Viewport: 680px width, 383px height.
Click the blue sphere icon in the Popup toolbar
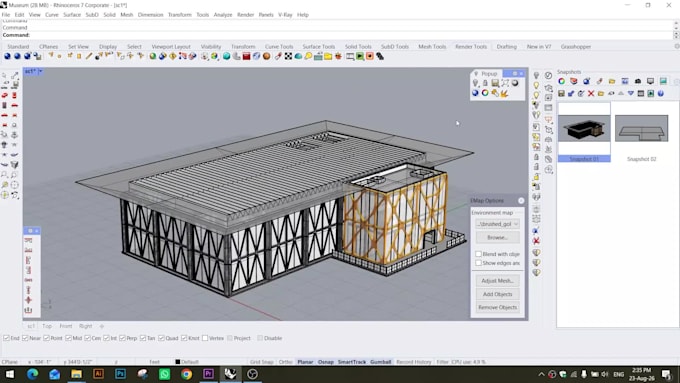[475, 93]
